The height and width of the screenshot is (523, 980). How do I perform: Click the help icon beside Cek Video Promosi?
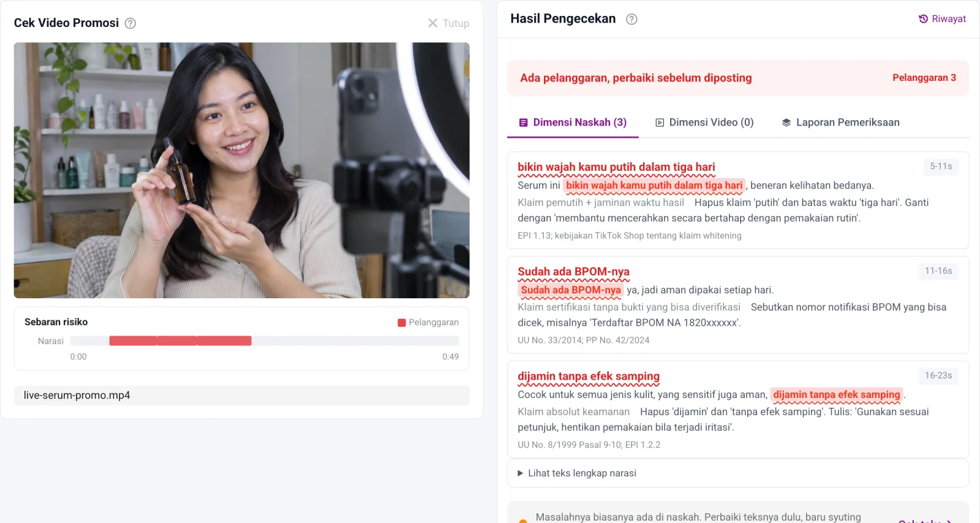pyautogui.click(x=130, y=23)
